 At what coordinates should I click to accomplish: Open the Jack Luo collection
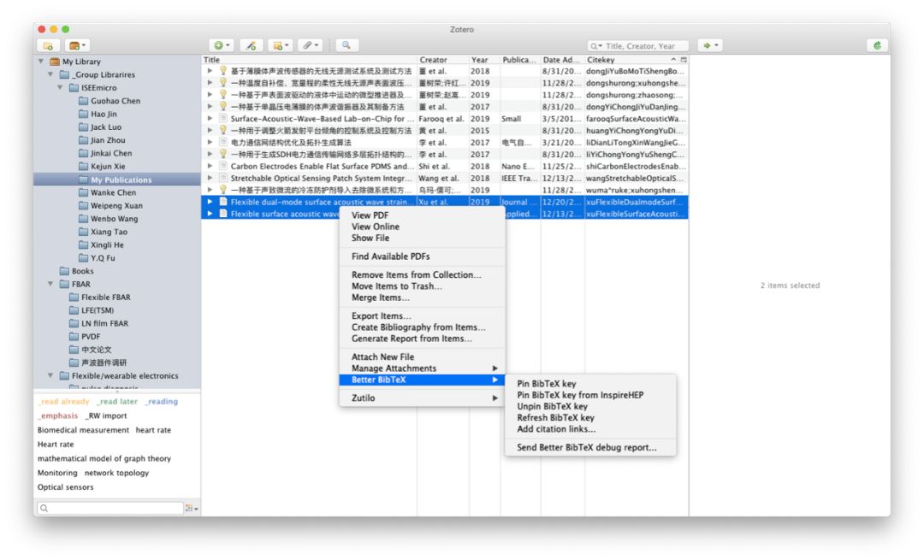click(105, 127)
